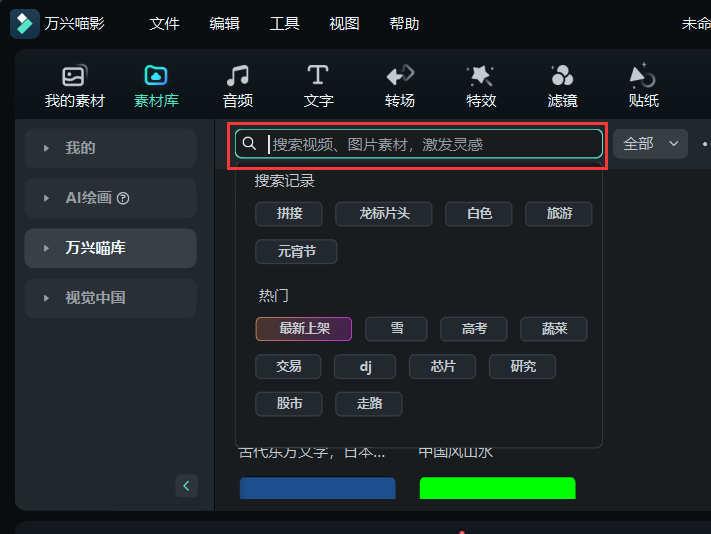Image resolution: width=711 pixels, height=534 pixels.
Task: Open the 全部 filter dropdown
Action: pos(650,144)
